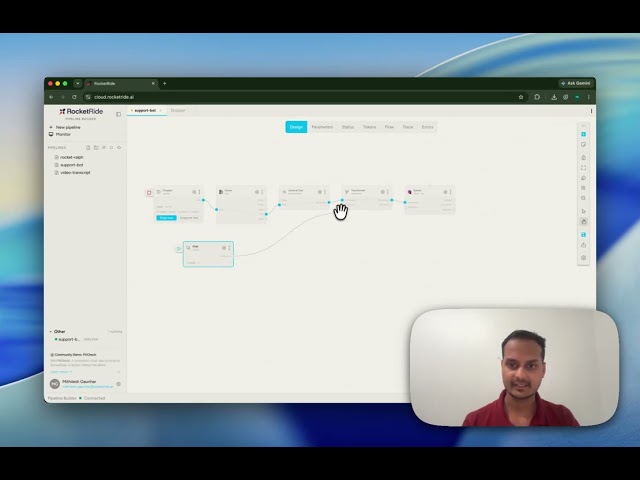
Task: Open the three-dot menu on Chat node
Action: pos(229,248)
